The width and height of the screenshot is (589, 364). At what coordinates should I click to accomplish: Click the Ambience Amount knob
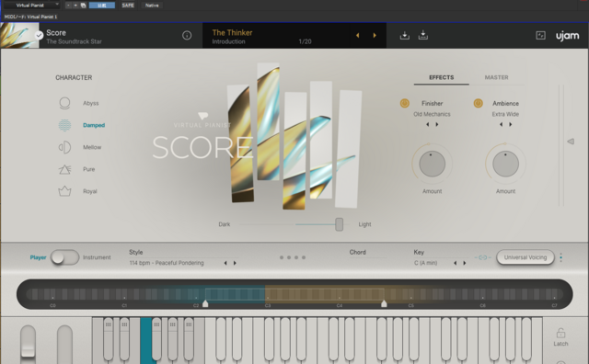pos(505,164)
